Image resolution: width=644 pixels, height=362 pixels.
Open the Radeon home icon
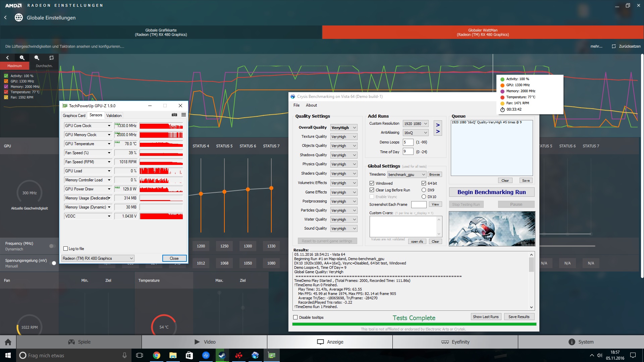click(x=8, y=342)
